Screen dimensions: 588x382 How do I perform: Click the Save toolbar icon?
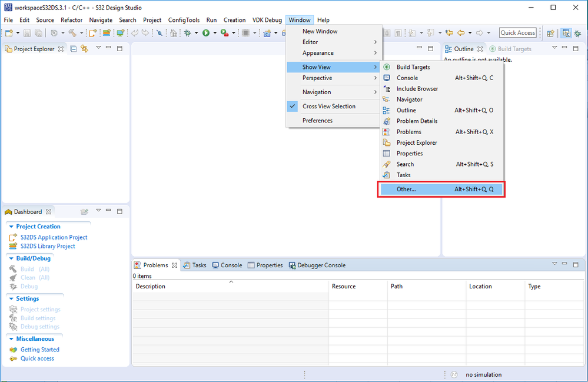[x=27, y=33]
